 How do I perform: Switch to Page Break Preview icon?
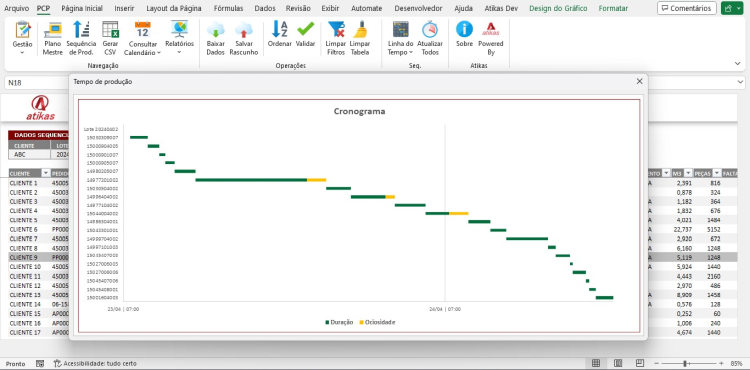click(x=640, y=363)
